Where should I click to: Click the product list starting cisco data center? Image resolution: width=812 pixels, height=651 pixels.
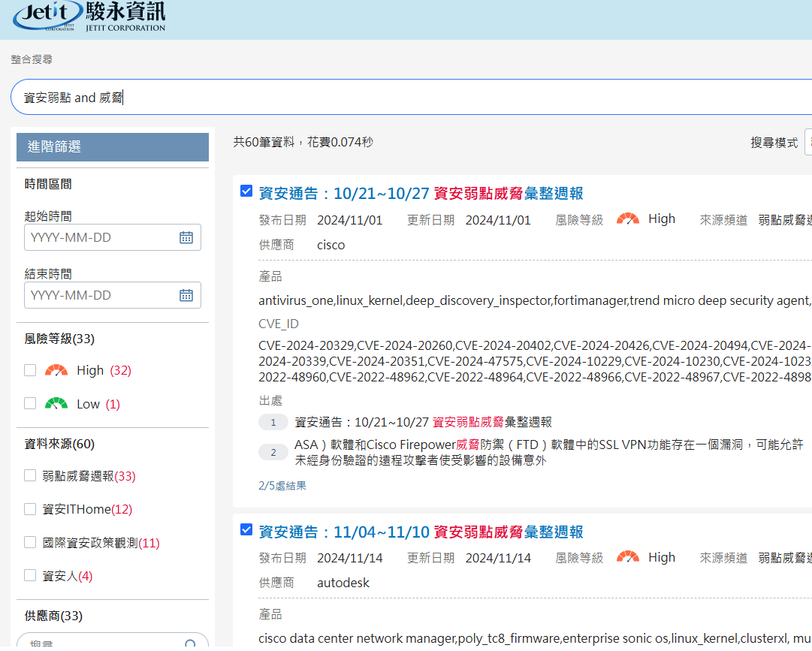click(535, 638)
